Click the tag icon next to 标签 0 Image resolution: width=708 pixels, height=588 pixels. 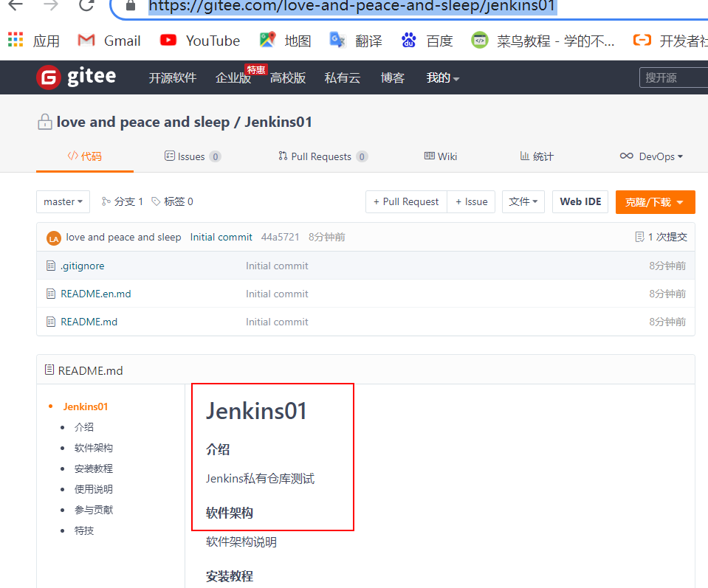[x=154, y=201]
